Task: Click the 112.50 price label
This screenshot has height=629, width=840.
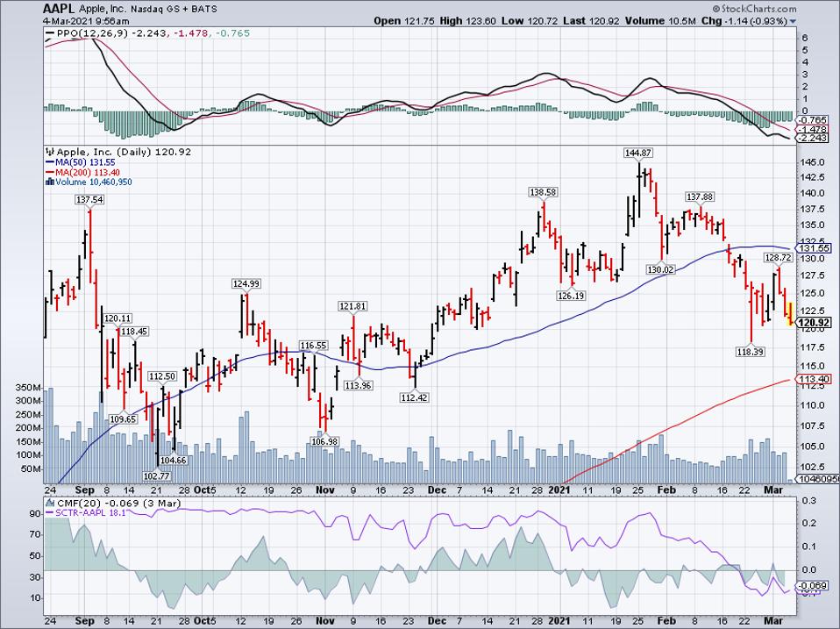Action: point(162,376)
